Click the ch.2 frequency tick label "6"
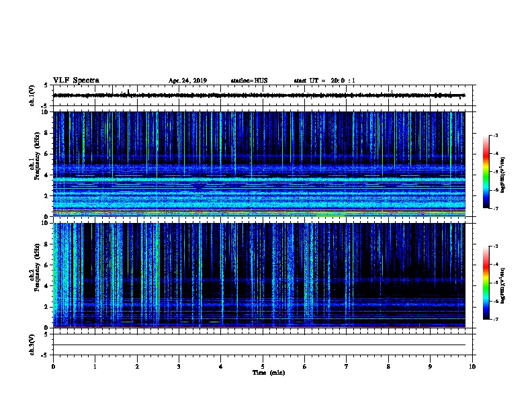The height and width of the screenshot is (411, 532). pos(46,265)
